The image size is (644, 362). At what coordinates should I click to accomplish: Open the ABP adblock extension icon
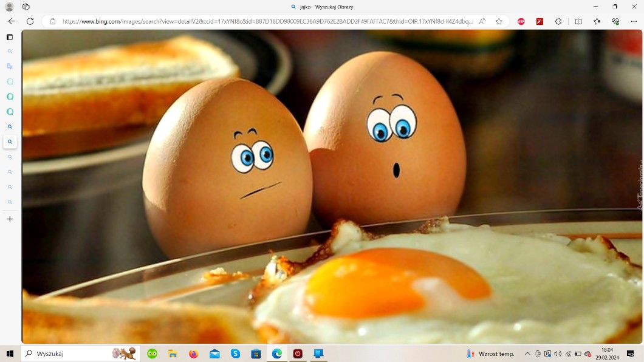[521, 21]
